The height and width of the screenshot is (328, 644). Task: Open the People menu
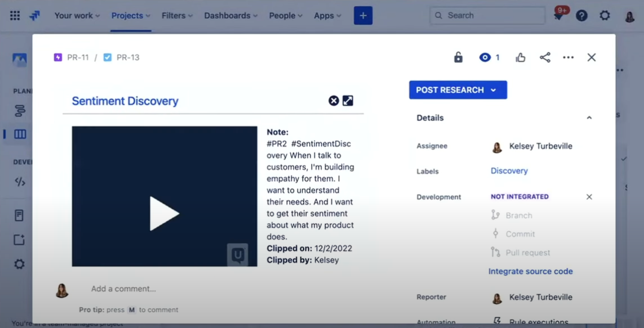point(286,16)
